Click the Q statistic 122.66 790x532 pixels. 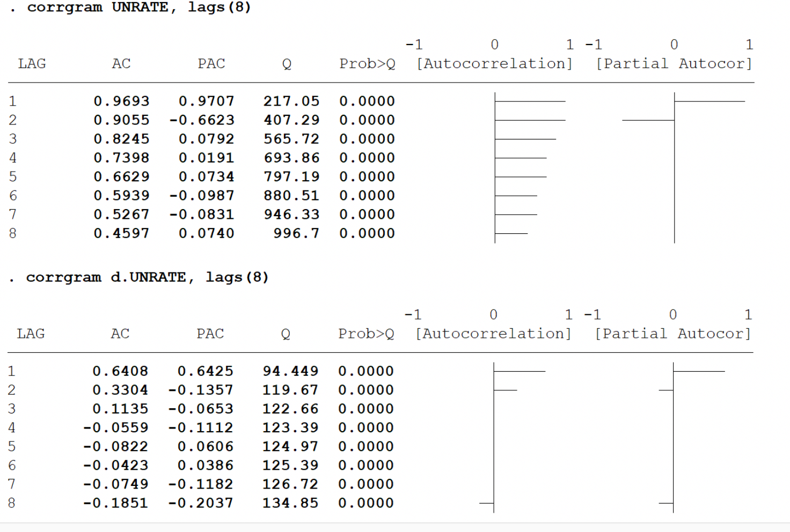[290, 409]
